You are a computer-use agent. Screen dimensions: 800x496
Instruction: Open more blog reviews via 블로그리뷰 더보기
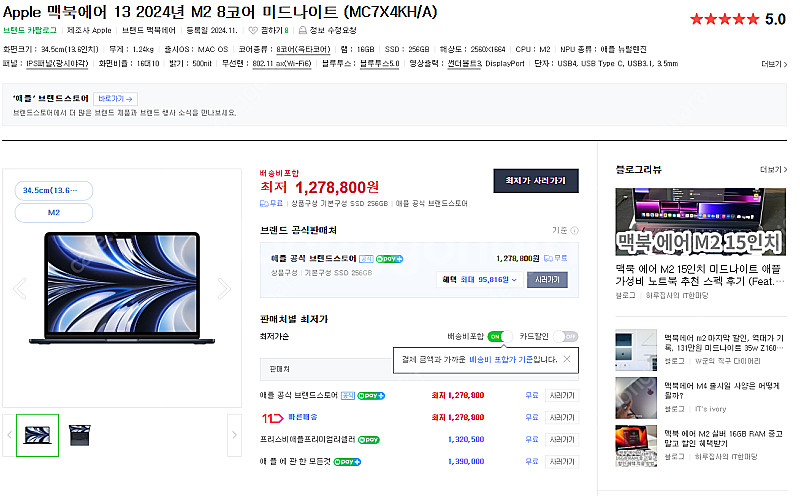pos(773,169)
